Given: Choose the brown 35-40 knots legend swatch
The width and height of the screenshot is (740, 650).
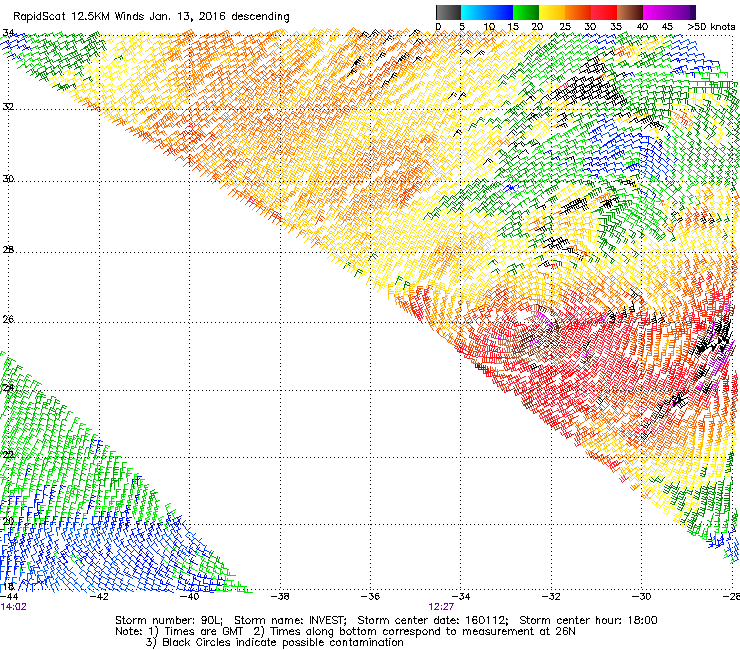Looking at the screenshot, I should click(630, 12).
